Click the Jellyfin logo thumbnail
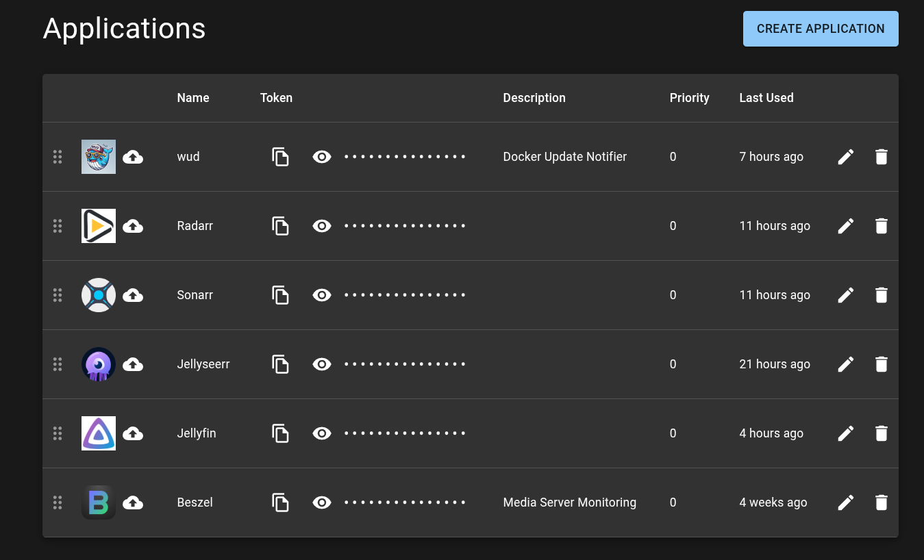Viewport: 924px width, 560px height. [x=99, y=433]
